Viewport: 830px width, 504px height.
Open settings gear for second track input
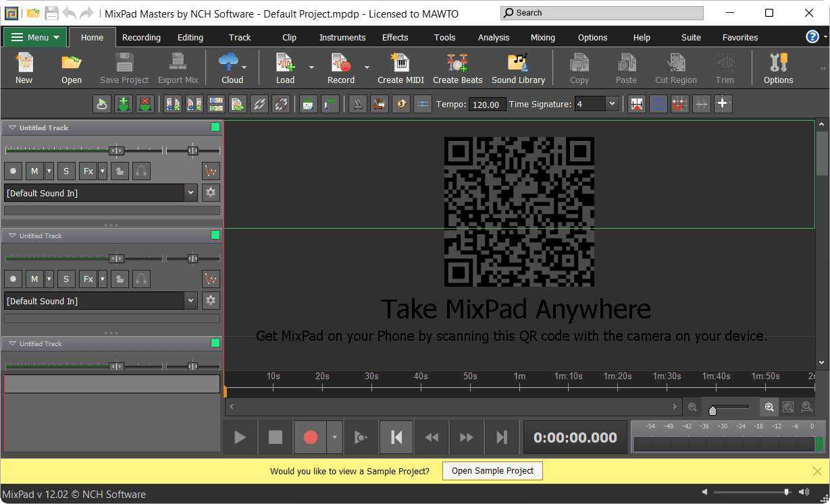211,300
